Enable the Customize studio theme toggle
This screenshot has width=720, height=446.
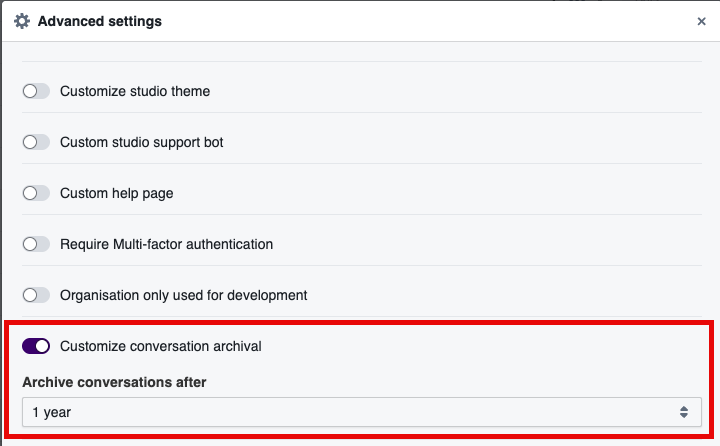tap(36, 91)
